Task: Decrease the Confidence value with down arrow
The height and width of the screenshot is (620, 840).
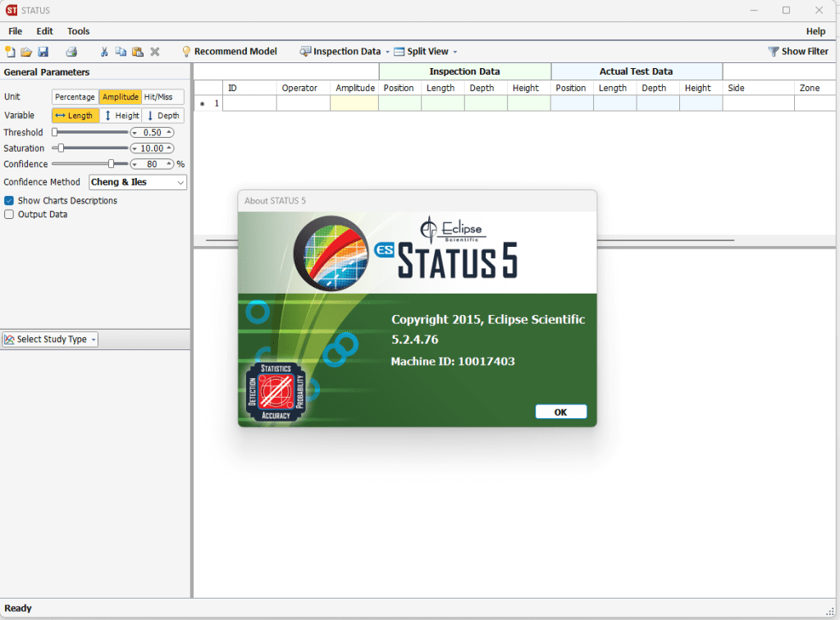Action: pyautogui.click(x=135, y=164)
